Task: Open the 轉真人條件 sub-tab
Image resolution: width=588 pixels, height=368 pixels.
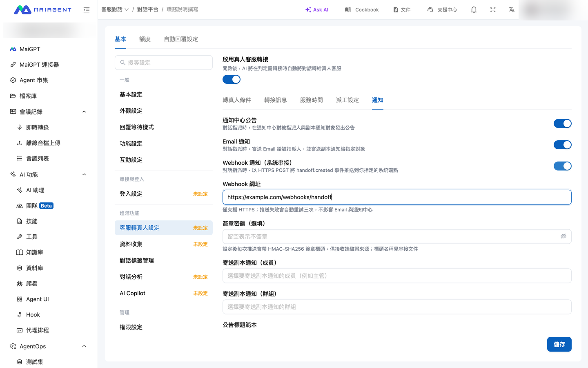Action: 237,100
